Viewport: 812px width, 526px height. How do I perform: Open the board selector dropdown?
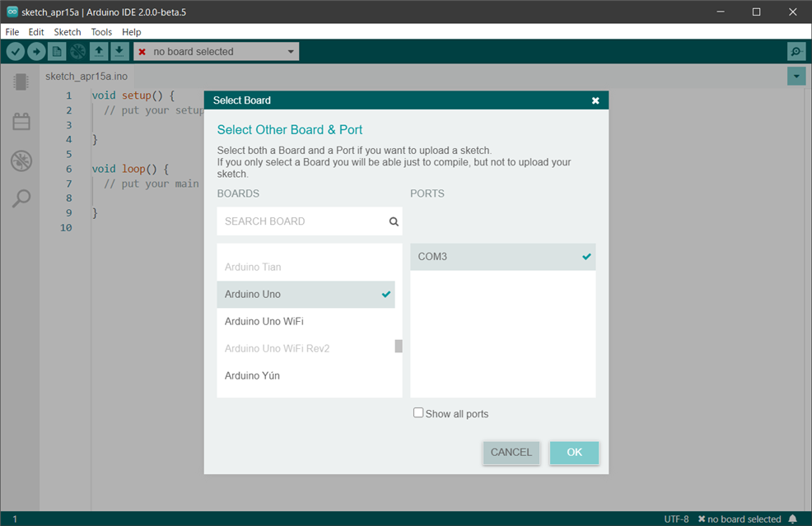[217, 51]
